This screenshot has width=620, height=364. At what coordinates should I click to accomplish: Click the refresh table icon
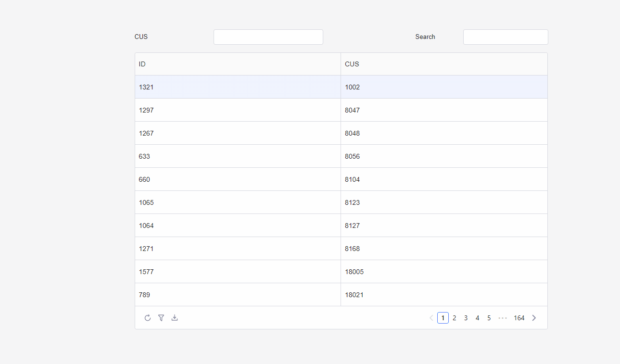tap(147, 318)
